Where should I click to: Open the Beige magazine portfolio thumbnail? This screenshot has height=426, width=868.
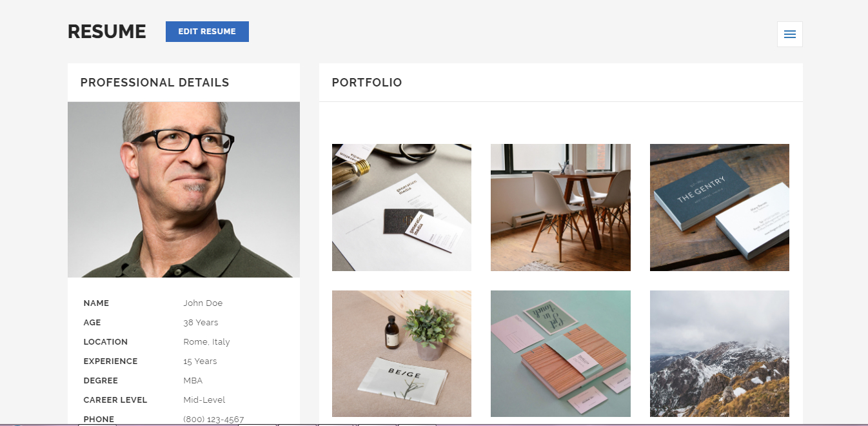tap(402, 354)
